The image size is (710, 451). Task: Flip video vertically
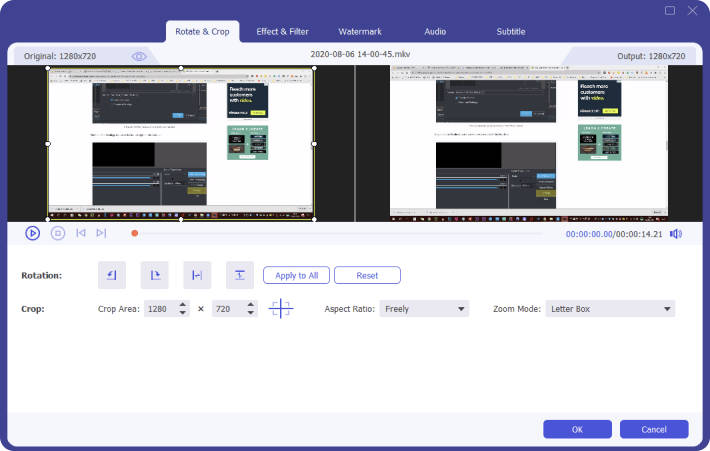click(240, 275)
